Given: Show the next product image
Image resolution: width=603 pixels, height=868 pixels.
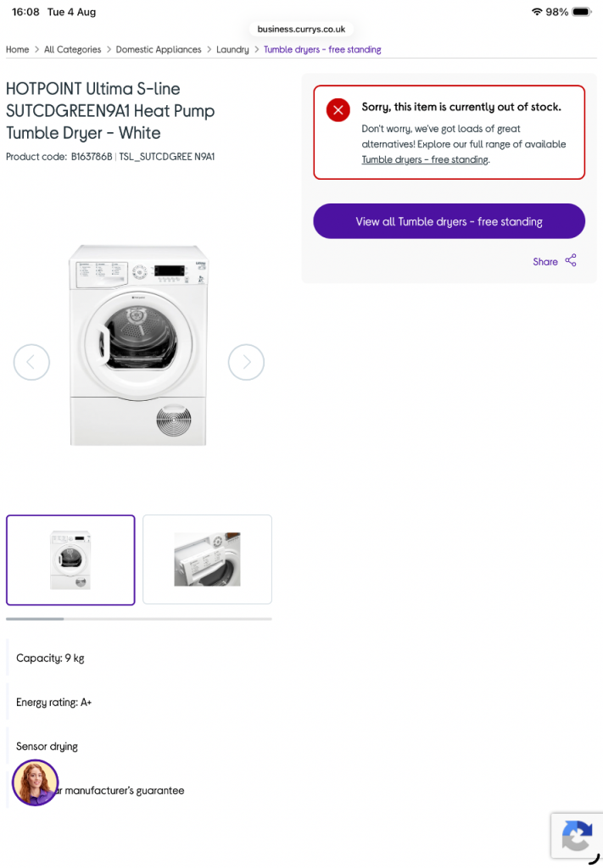Looking at the screenshot, I should tap(247, 362).
